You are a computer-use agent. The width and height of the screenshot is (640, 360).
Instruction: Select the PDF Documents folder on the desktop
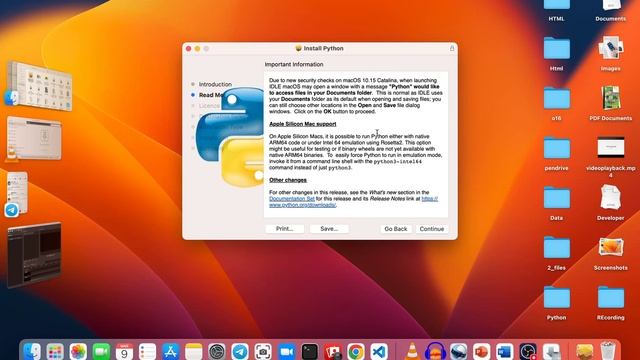point(611,99)
